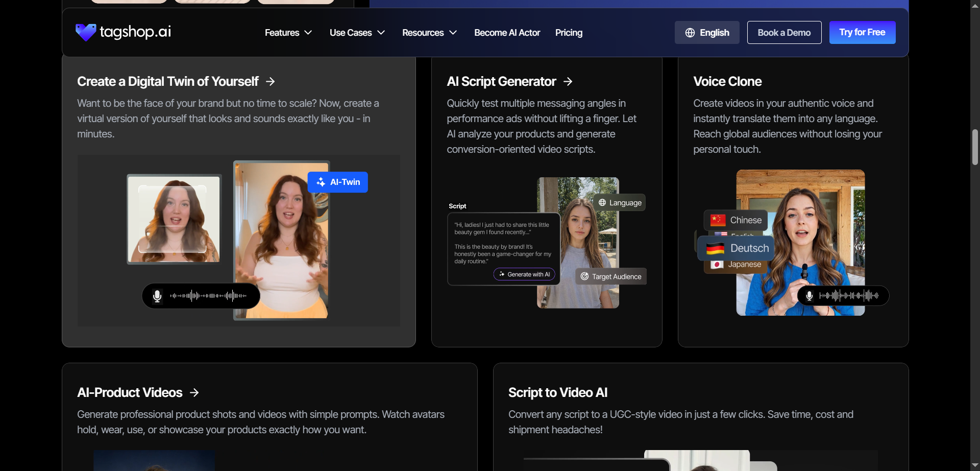Click the microphone icon under the digital twin
Screen dimensions: 980x471
[x=157, y=296]
